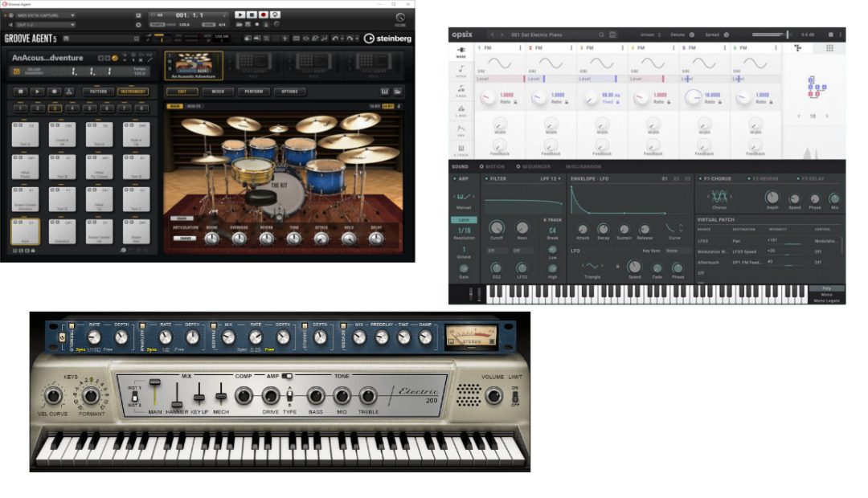Select the F2-Reverb effect tab

click(764, 179)
